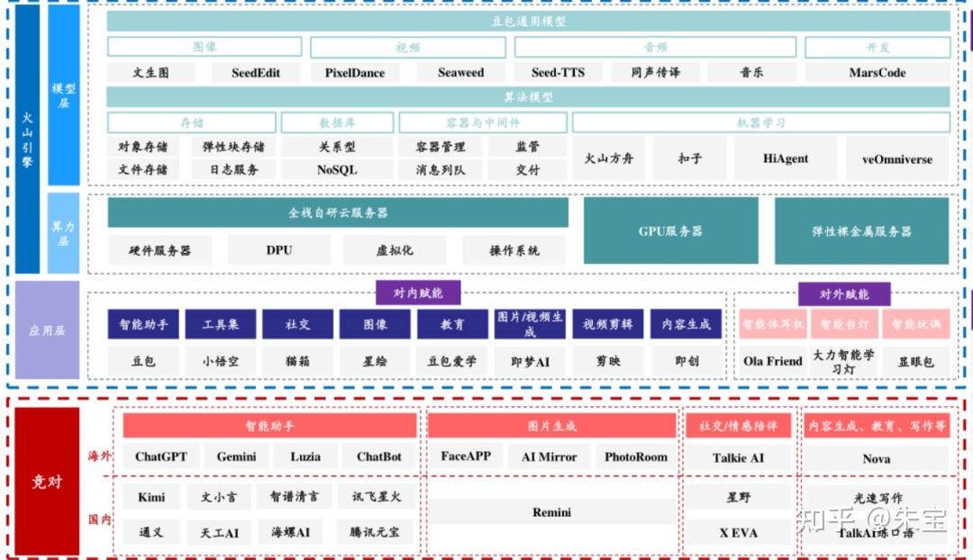Click the 星绘 app box
This screenshot has width=973, height=560.
375,361
